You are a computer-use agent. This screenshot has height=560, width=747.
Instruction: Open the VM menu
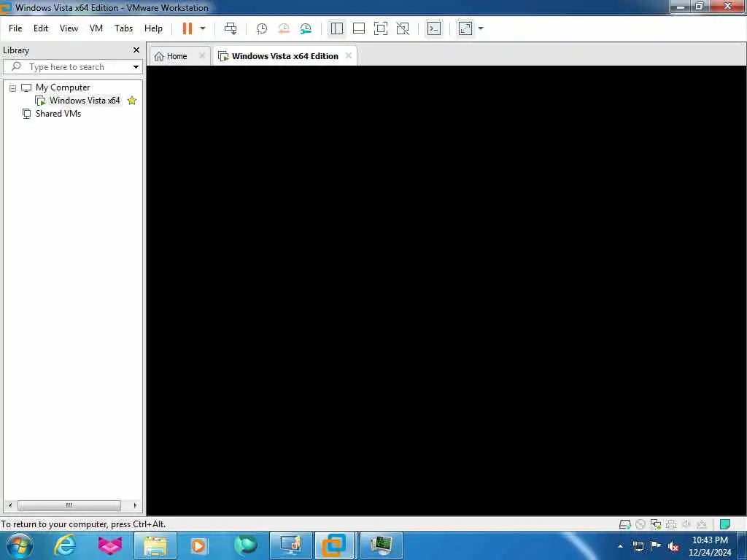(96, 28)
